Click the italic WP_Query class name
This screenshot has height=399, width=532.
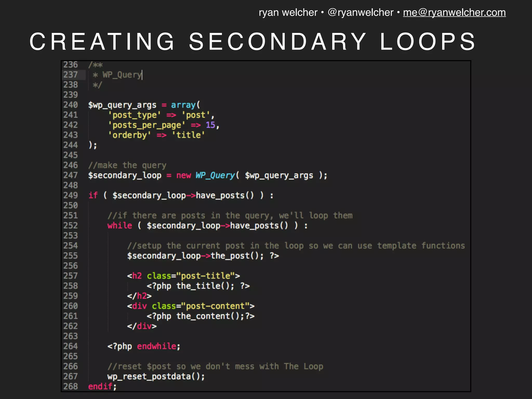point(215,175)
